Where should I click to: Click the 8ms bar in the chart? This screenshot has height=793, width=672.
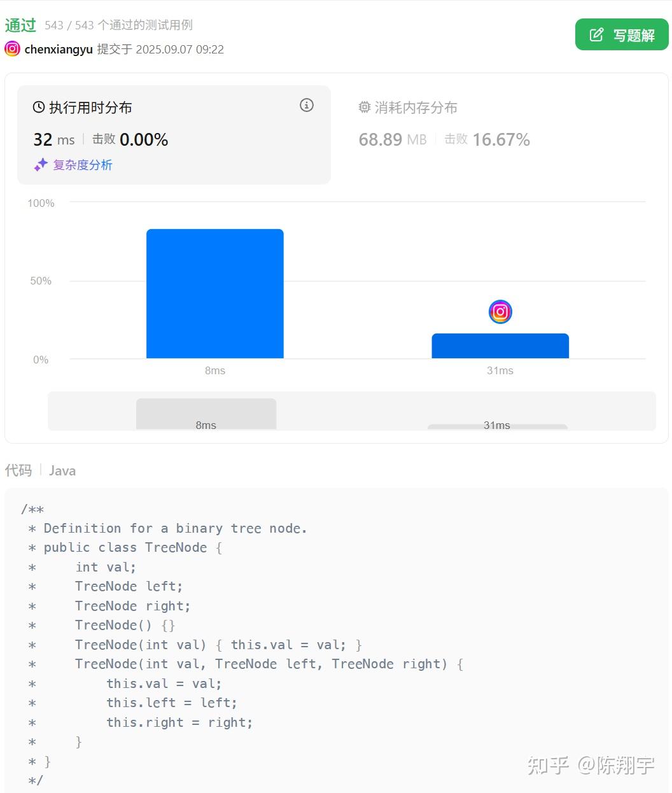tap(215, 293)
